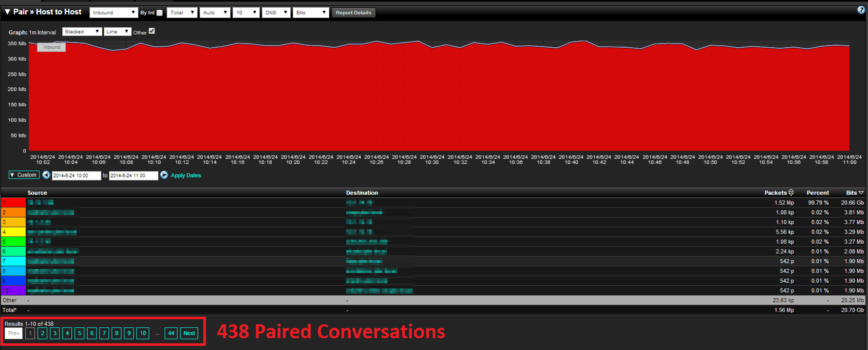Image resolution: width=868 pixels, height=350 pixels.
Task: Open the Line graph style dropdown
Action: click(118, 32)
